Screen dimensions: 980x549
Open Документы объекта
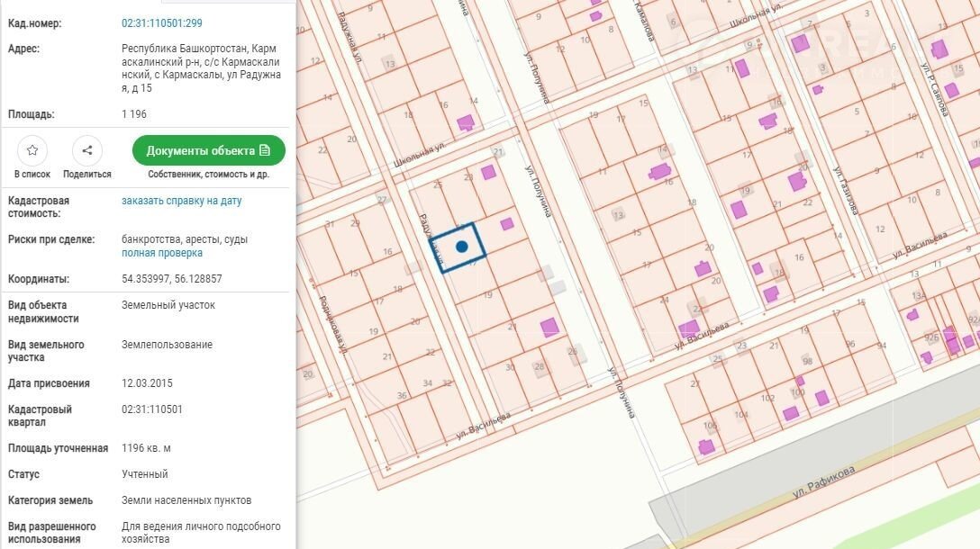pyautogui.click(x=208, y=150)
